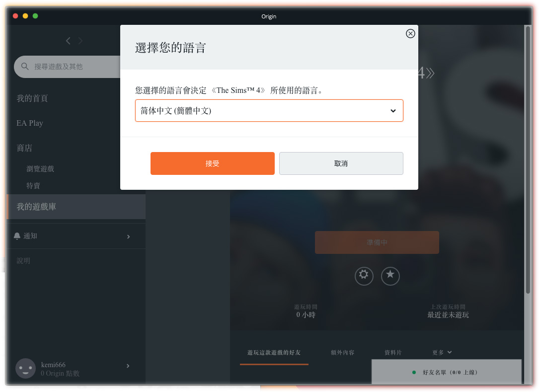Switch to 資料片 tab
This screenshot has height=392, width=539.
tap(393, 353)
